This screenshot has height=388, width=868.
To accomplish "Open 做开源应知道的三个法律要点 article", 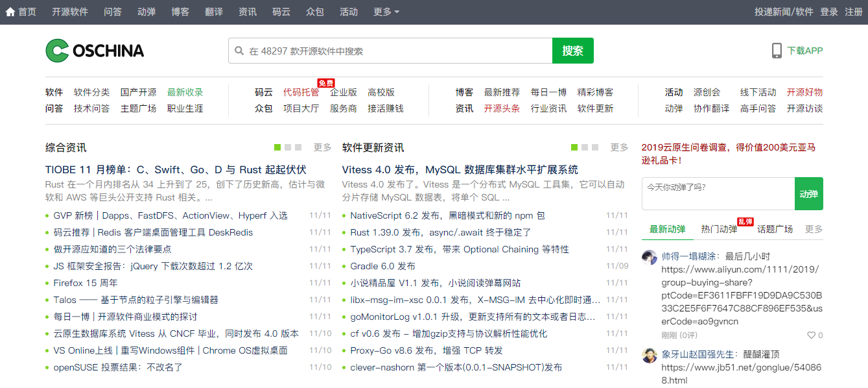I will coord(112,249).
